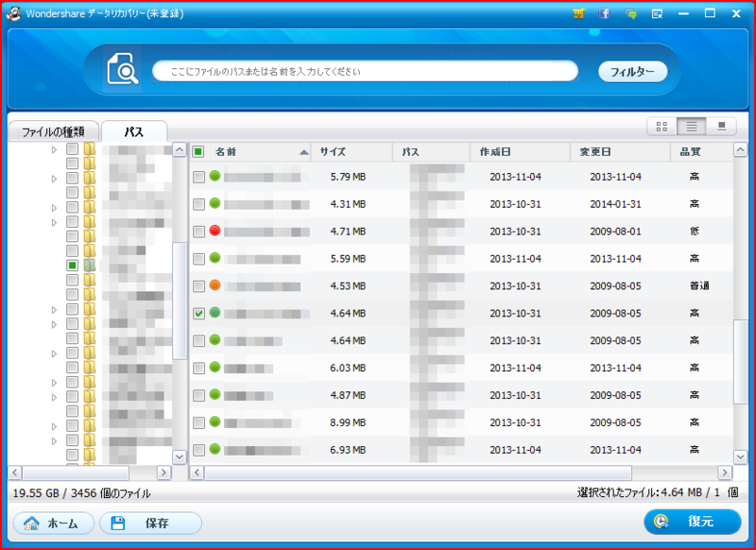Click the folder tree scroll-down arrow
Screen dimensions: 756x550
click(180, 456)
